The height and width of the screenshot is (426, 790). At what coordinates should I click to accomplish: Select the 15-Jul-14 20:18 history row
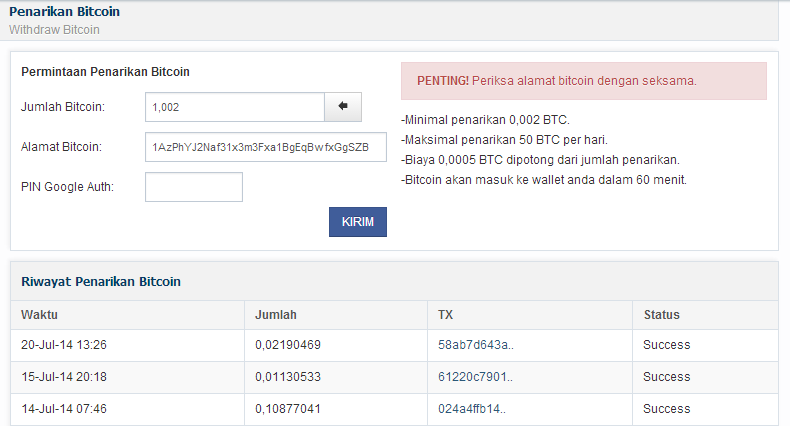coord(394,377)
